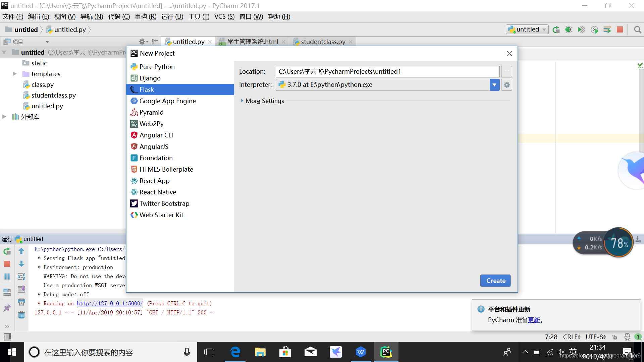Click Windows Start button

[12, 352]
